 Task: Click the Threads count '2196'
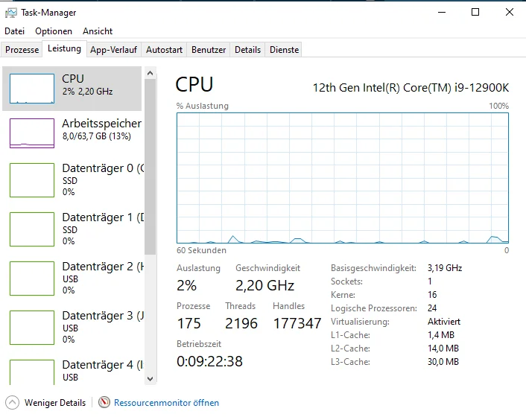pos(241,323)
